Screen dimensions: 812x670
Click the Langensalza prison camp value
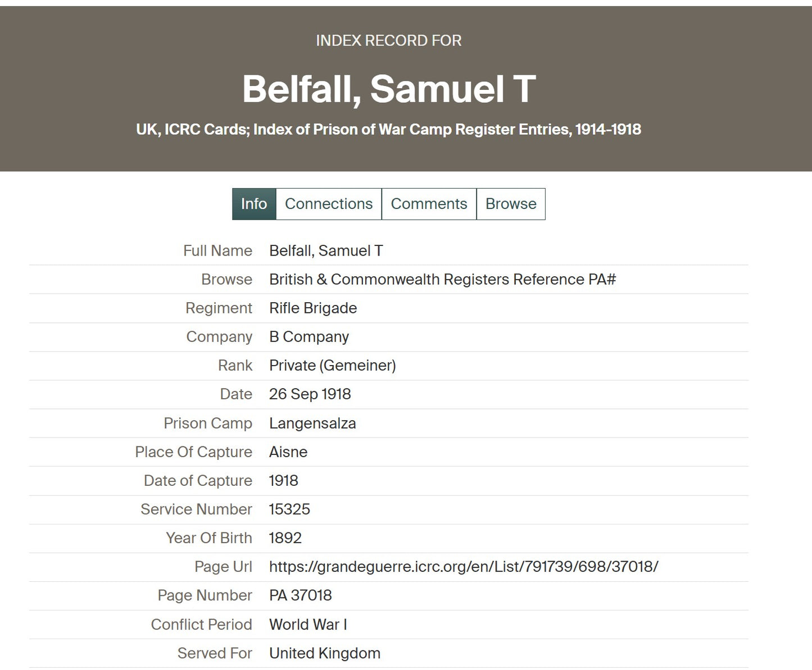312,423
